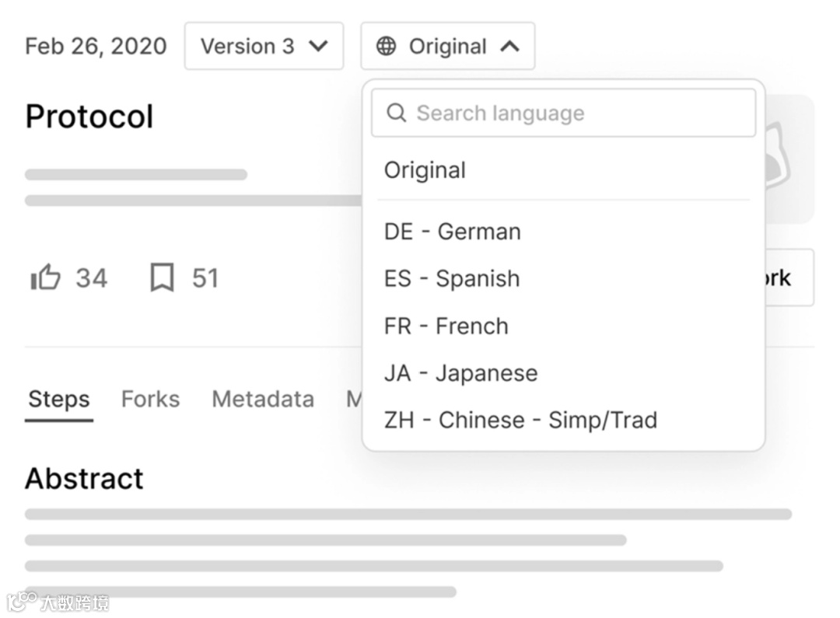Pick ZH - Chinese - Simp/Trad option
The height and width of the screenshot is (618, 840).
click(520, 421)
